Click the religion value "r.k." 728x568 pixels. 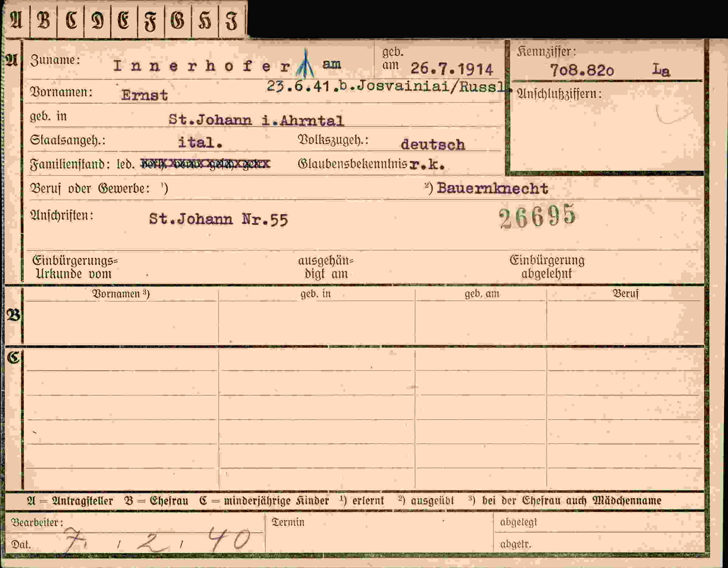pos(427,165)
